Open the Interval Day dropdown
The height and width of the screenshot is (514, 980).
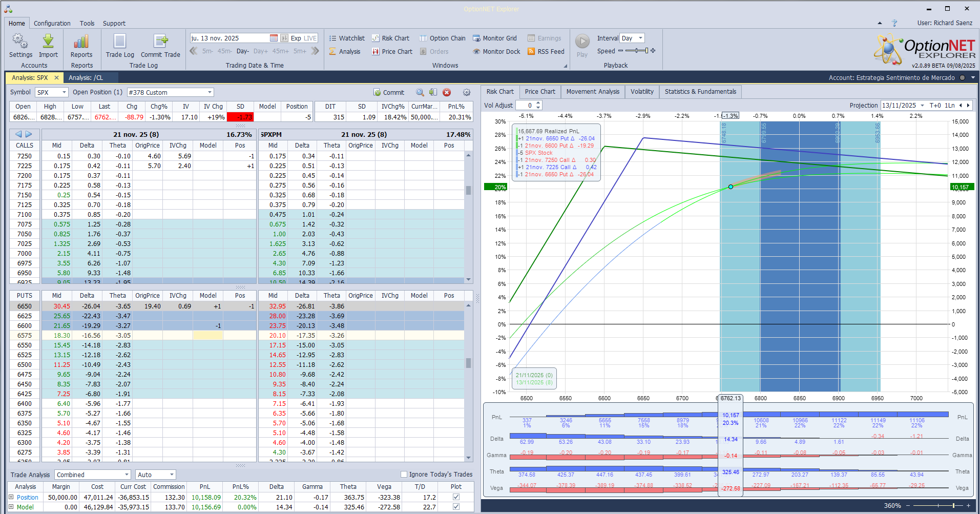[x=640, y=38]
